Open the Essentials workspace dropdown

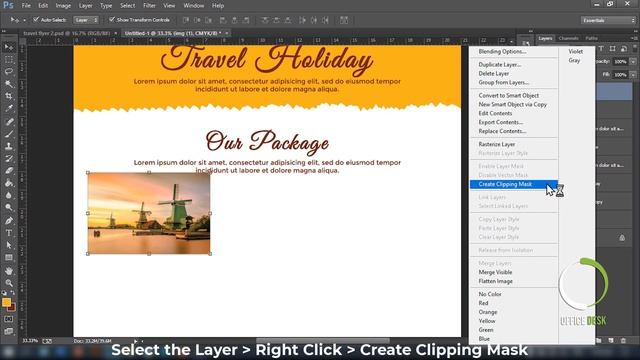tap(608, 20)
